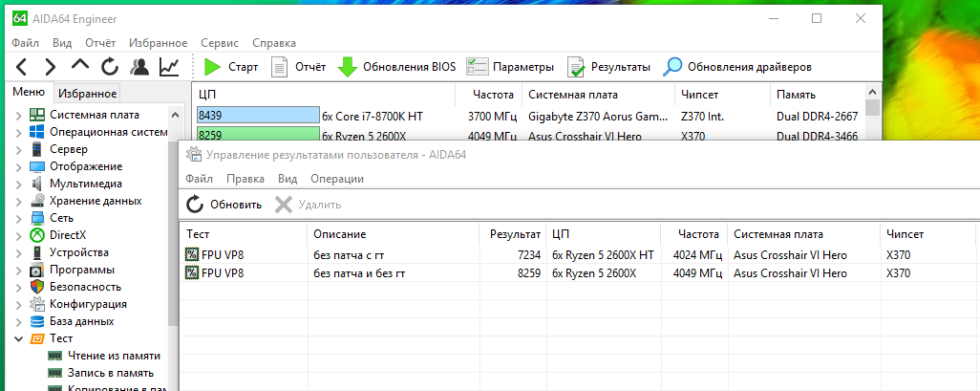The width and height of the screenshot is (980, 391).
Task: Open Правка menu in results manager
Action: 245,179
